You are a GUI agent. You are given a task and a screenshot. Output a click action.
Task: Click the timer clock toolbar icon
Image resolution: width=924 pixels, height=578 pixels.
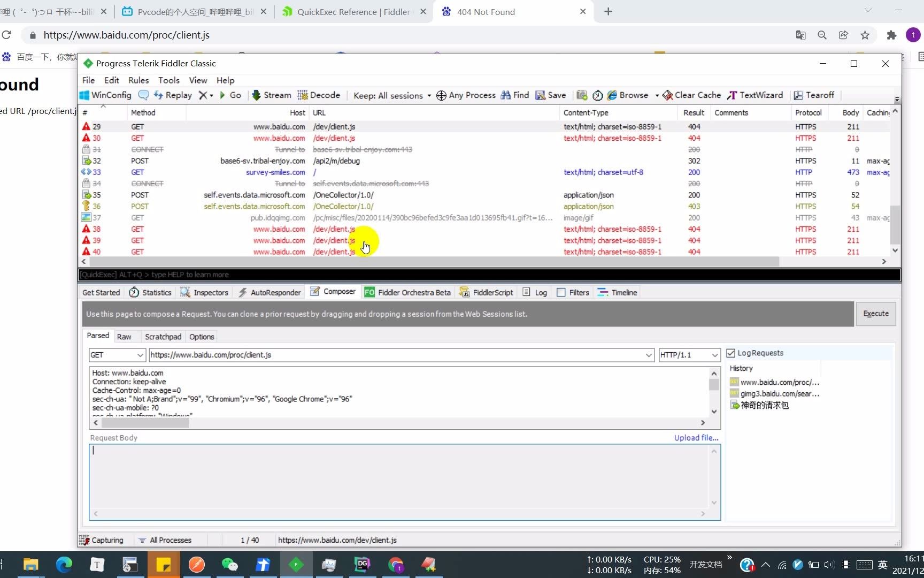click(597, 95)
